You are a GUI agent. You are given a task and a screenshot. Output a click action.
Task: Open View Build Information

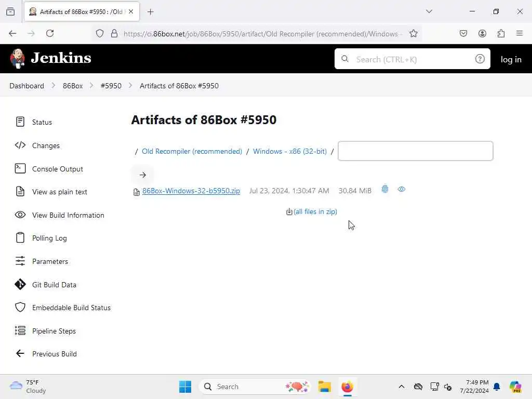[x=60, y=215]
